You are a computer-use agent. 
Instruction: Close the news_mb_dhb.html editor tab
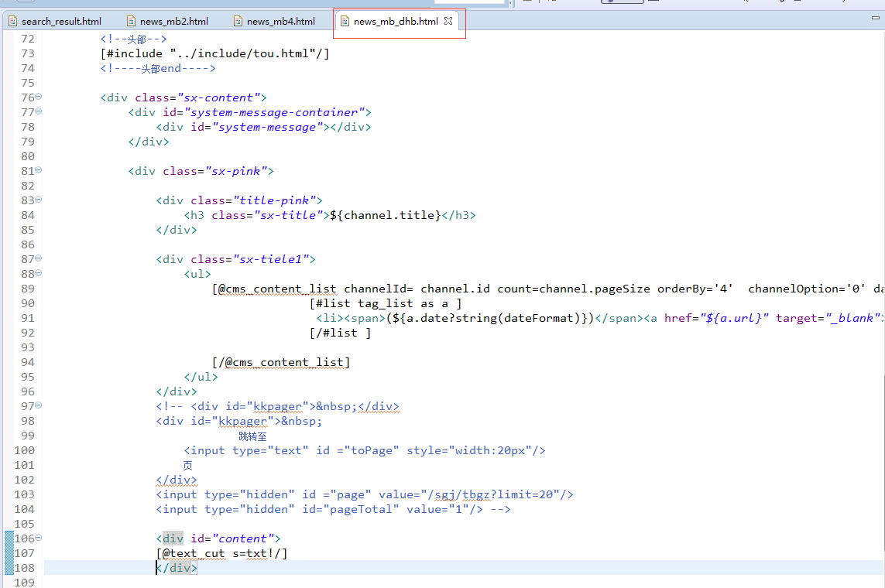pos(448,22)
